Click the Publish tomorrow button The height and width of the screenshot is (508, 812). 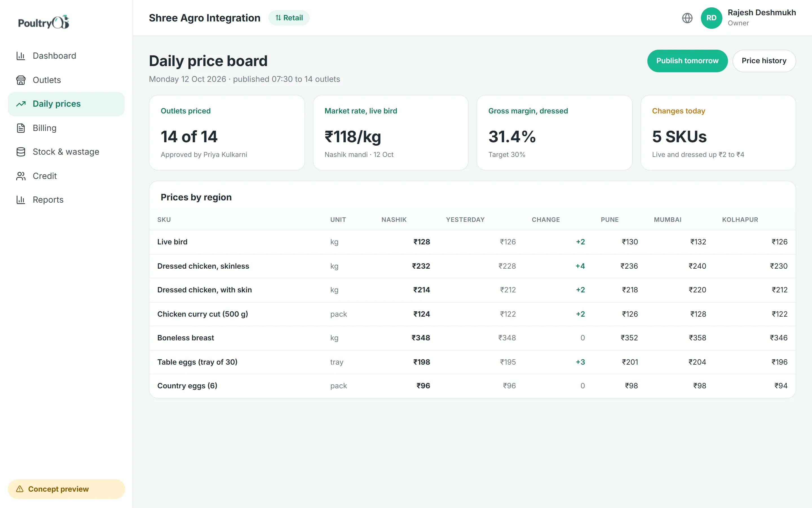tap(687, 61)
